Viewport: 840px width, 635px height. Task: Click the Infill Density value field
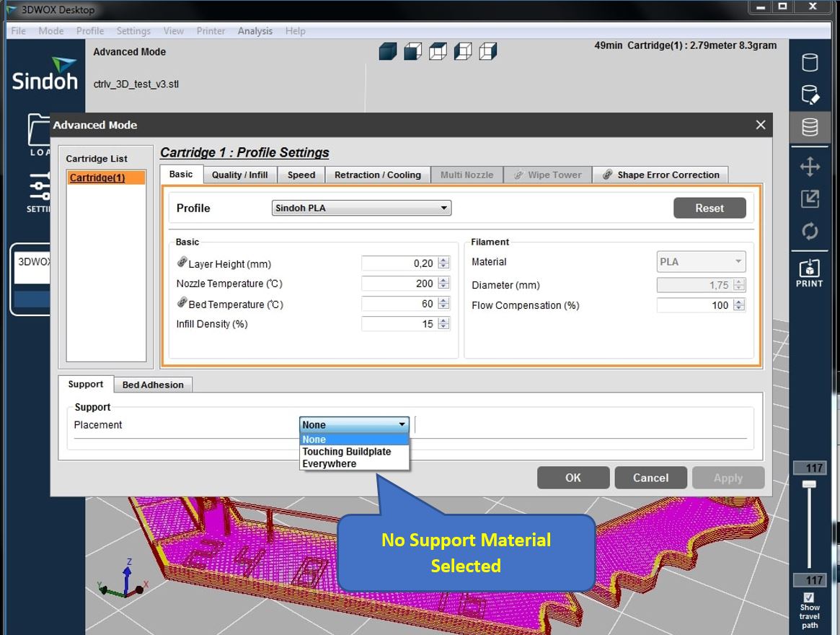[x=399, y=323]
